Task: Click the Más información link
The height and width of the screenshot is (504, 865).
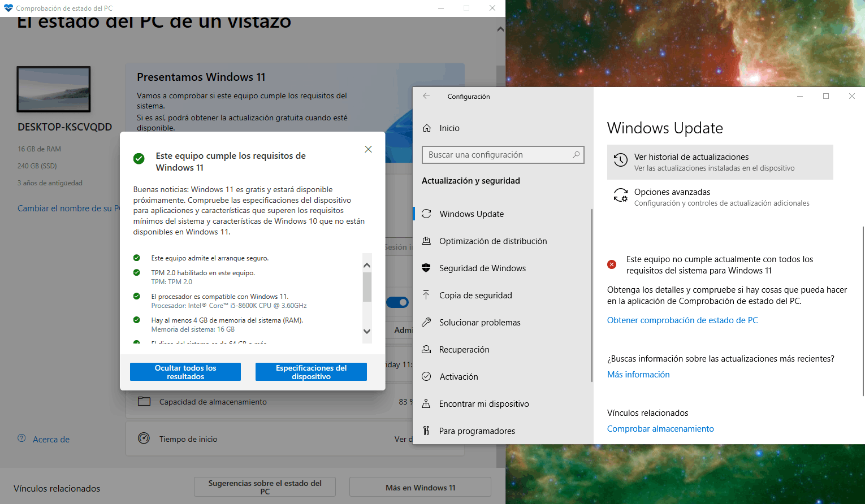Action: pos(638,374)
